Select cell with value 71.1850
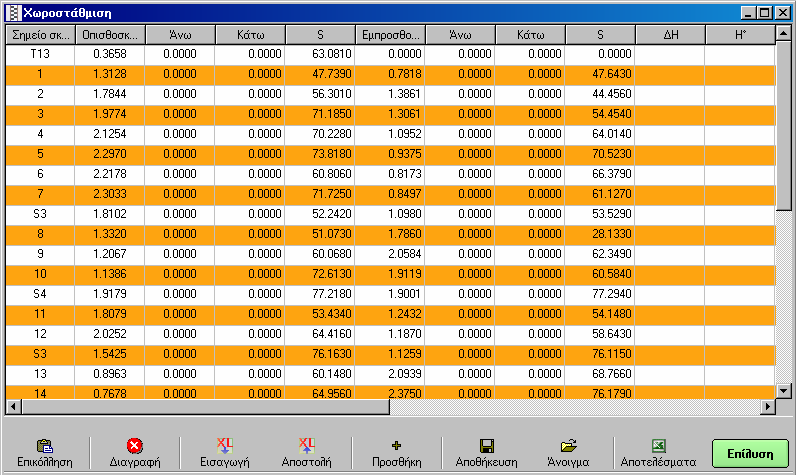The image size is (796, 475). (x=320, y=114)
